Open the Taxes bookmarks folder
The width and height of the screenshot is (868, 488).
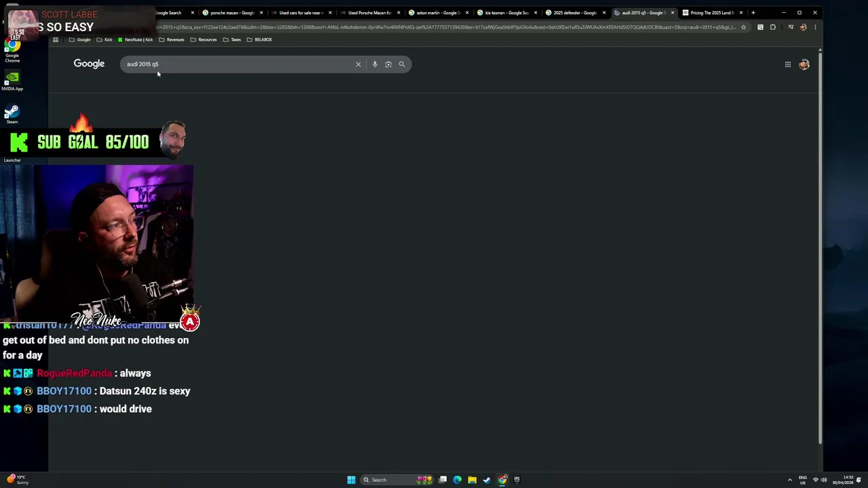click(232, 39)
